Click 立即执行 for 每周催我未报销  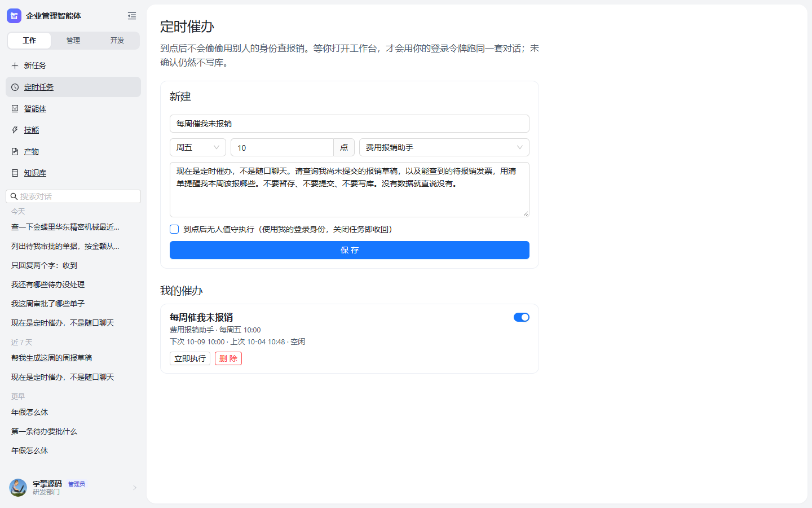(x=190, y=358)
